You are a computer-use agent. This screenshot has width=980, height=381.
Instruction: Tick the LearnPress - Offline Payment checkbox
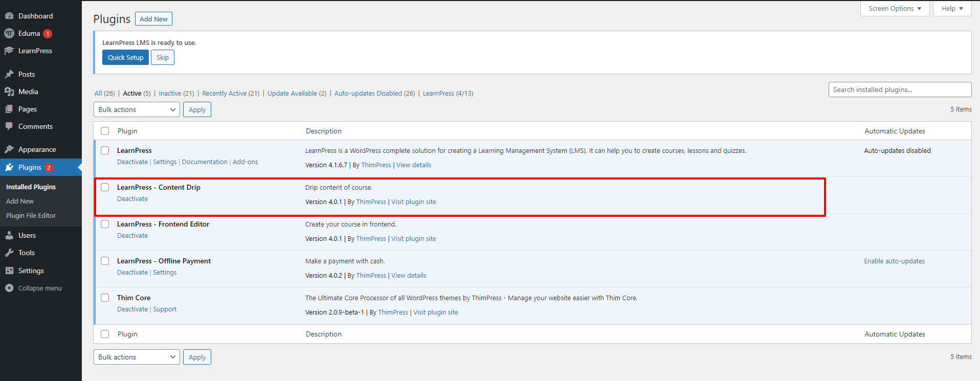(x=105, y=261)
